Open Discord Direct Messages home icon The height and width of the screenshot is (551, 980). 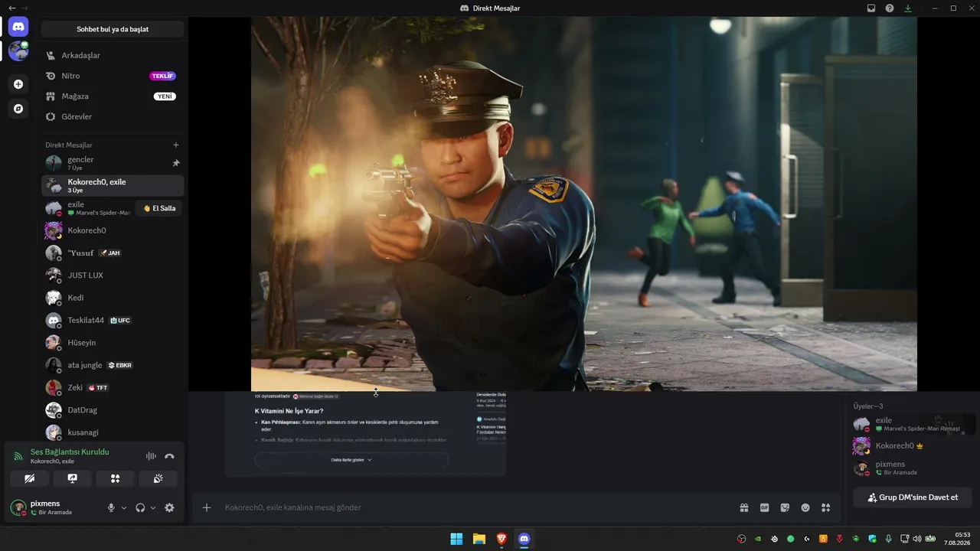(x=18, y=27)
